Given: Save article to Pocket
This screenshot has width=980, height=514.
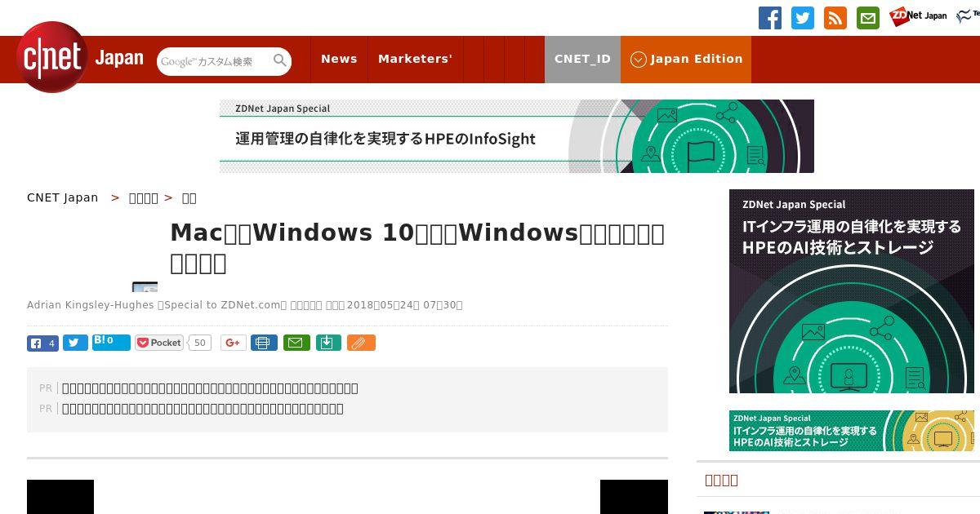Looking at the screenshot, I should pyautogui.click(x=159, y=343).
